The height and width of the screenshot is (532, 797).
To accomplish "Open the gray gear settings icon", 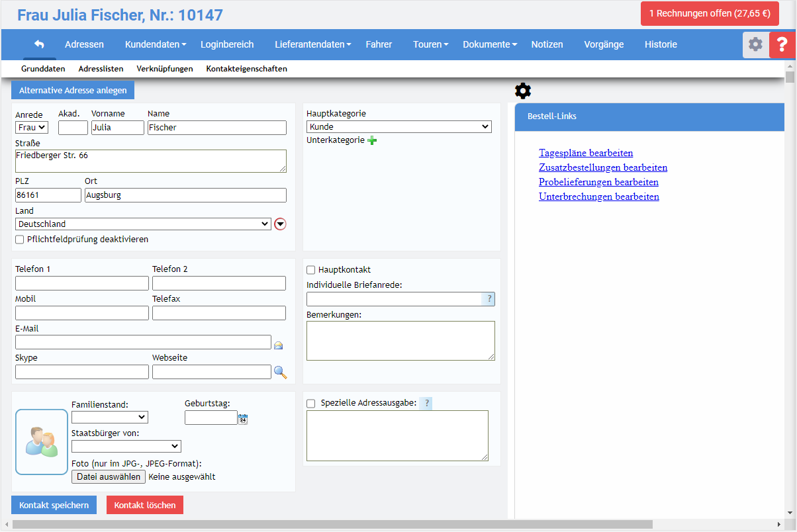I will (x=755, y=44).
